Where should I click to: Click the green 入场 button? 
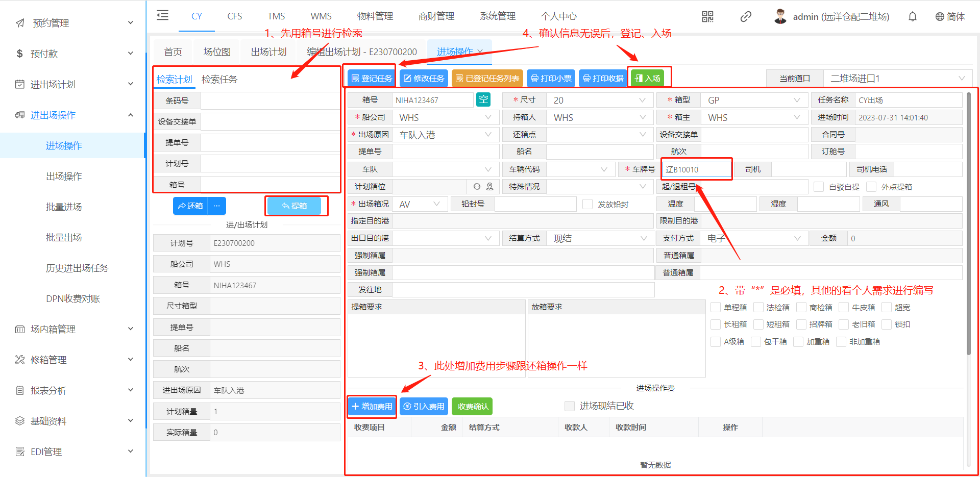click(648, 78)
